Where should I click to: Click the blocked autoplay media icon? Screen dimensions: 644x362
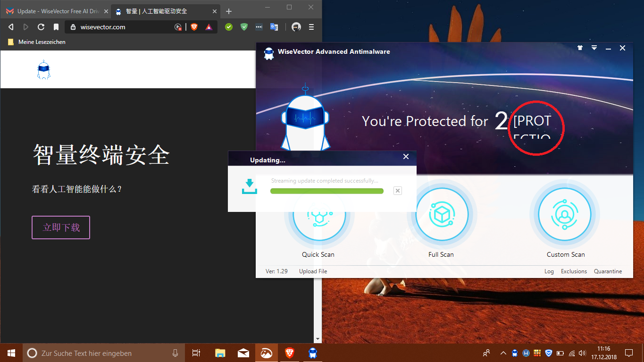[x=178, y=27]
